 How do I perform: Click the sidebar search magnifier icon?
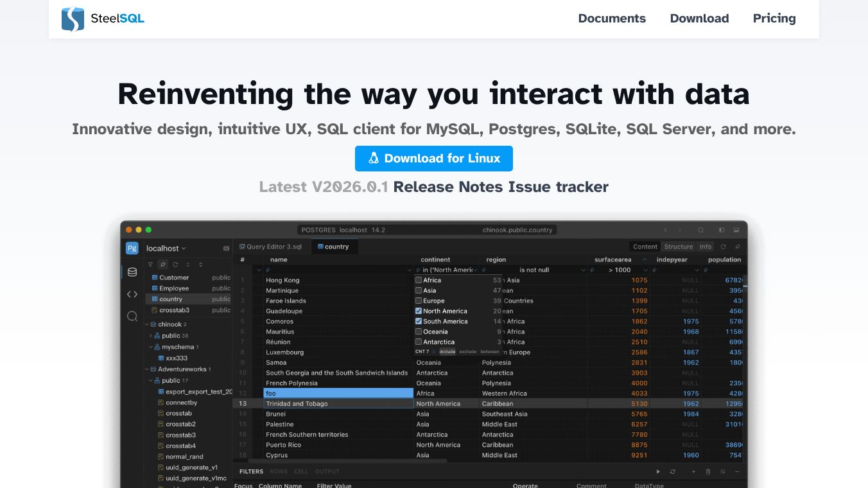[x=132, y=316]
